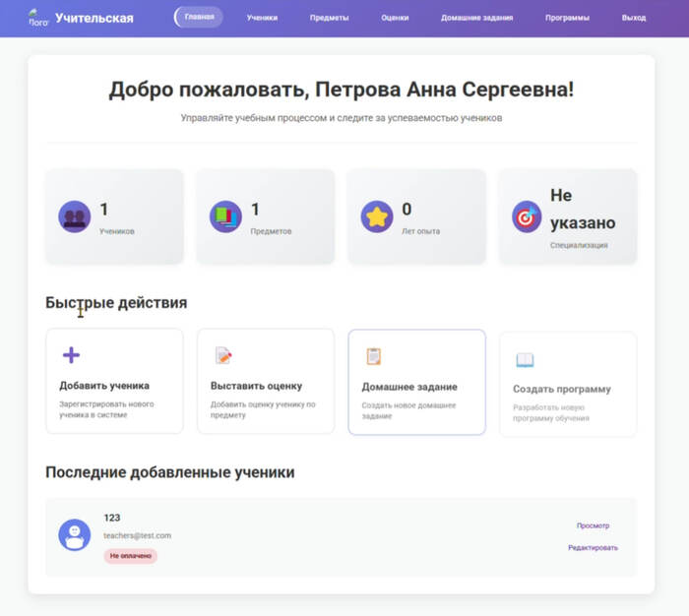Click the pencil note icon for Выставить оценку
Image resolution: width=689 pixels, height=616 pixels.
pyautogui.click(x=223, y=355)
